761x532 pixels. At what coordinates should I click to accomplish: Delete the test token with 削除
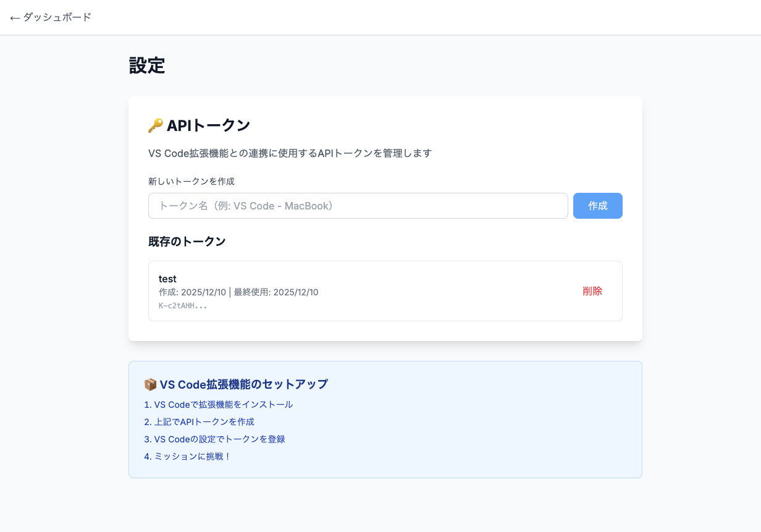tap(592, 291)
